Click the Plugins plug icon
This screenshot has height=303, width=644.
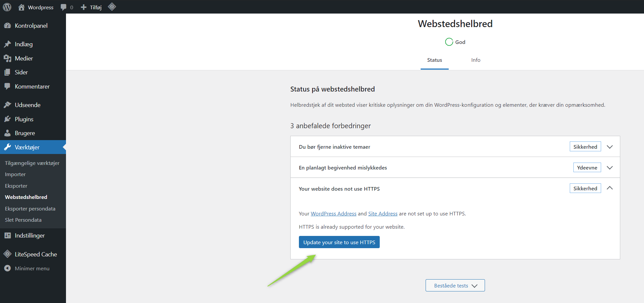coord(7,119)
